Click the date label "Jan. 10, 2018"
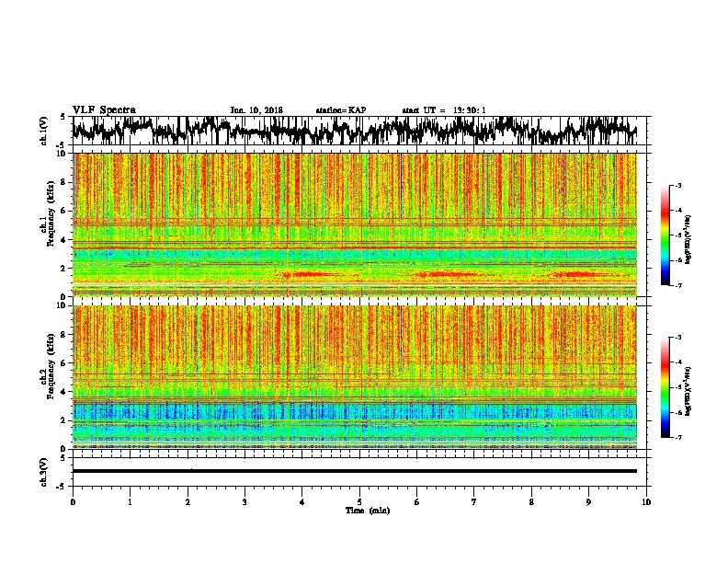Screen dimensions: 728x563 tap(256, 110)
